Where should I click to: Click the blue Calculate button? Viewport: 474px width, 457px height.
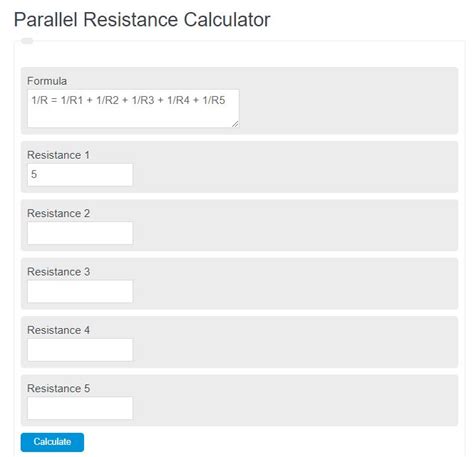(52, 442)
